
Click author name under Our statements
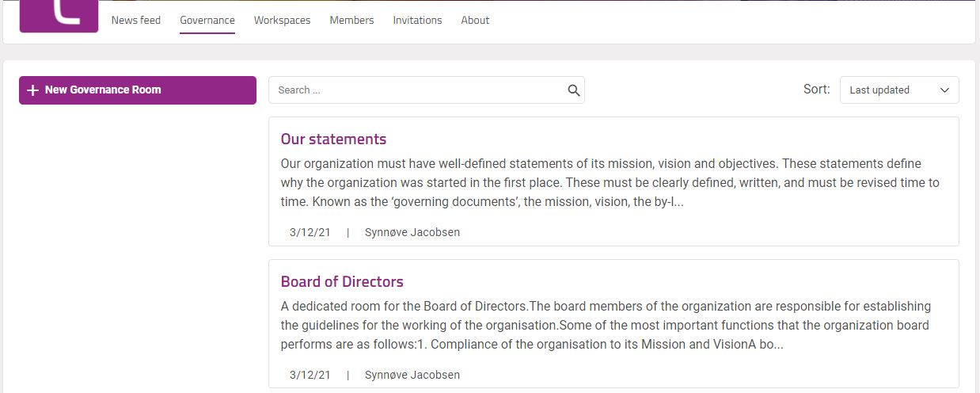tap(412, 232)
